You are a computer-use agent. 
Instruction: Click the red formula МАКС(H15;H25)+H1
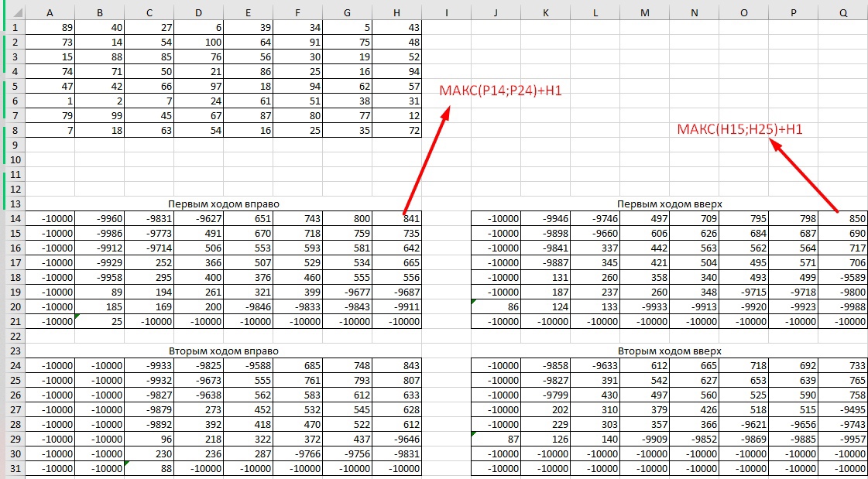coord(739,129)
